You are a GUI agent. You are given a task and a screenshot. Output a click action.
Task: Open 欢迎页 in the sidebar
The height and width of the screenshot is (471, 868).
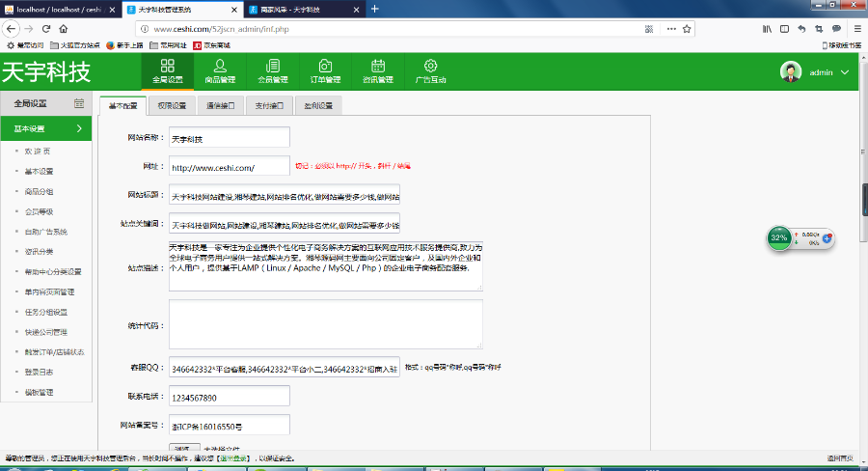[37, 152]
